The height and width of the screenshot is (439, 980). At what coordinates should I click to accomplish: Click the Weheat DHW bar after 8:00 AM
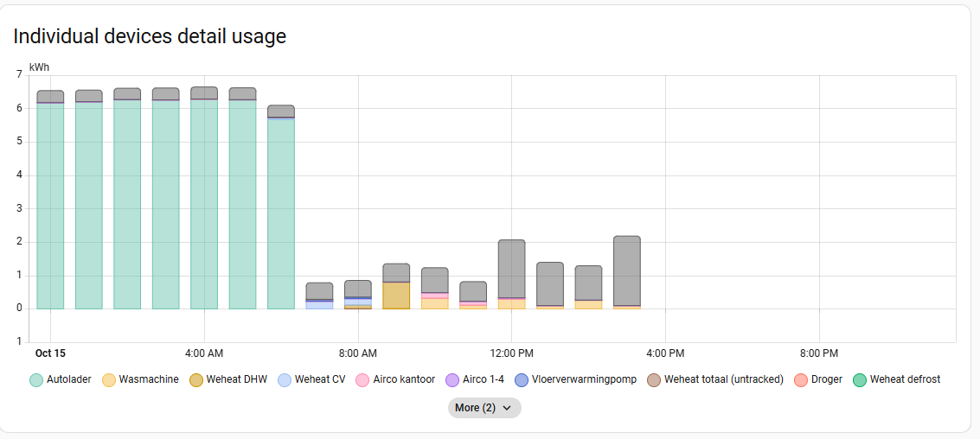point(396,296)
